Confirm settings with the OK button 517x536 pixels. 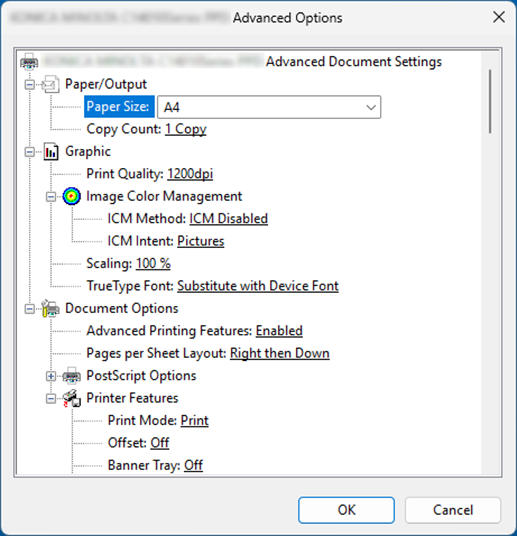346,510
